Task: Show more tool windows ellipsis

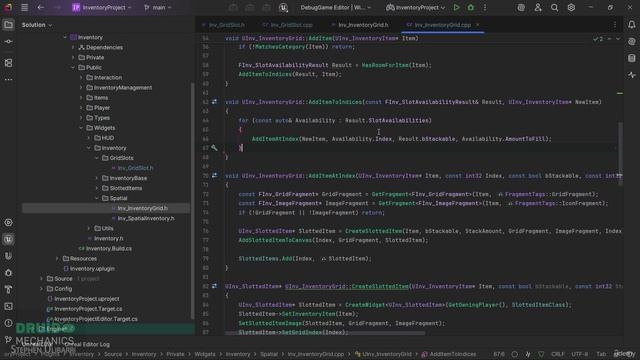Action: pos(8,80)
